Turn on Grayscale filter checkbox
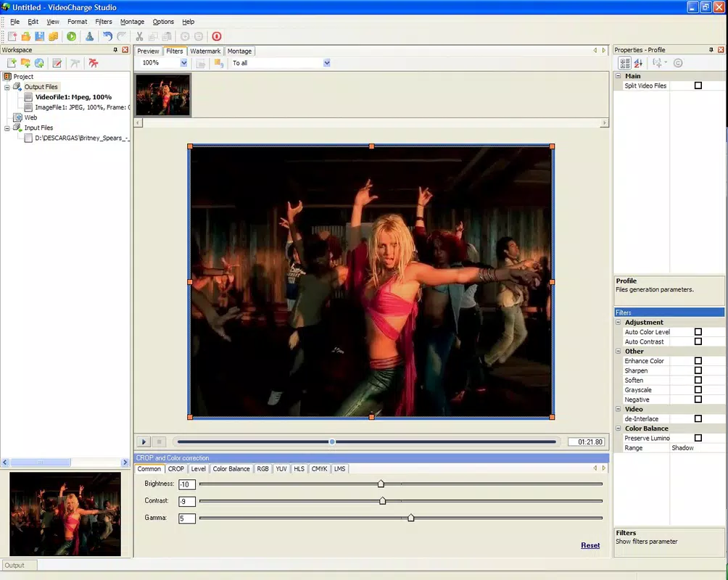The image size is (728, 580). coord(698,389)
